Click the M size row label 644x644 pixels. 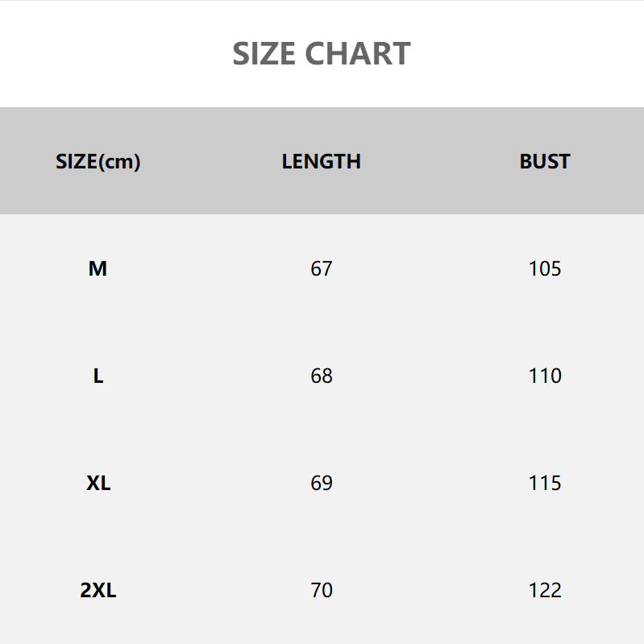tap(98, 269)
